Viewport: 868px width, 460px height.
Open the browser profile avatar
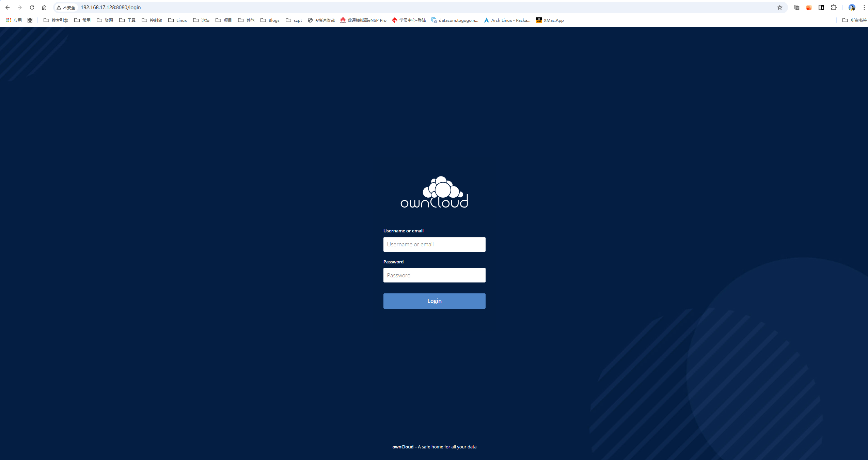(852, 7)
